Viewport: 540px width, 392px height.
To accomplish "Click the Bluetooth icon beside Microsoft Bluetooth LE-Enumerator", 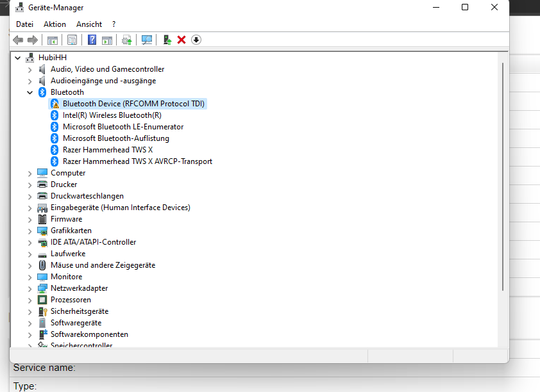I will [x=55, y=127].
